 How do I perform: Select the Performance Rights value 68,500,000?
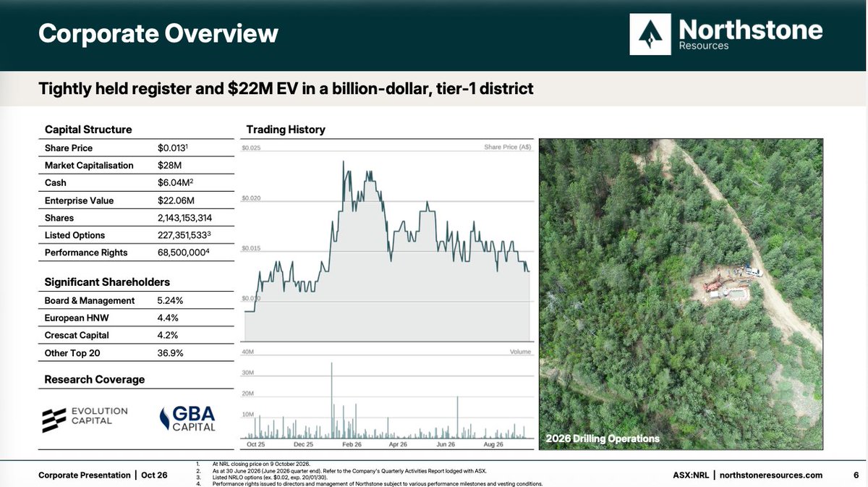(x=183, y=253)
